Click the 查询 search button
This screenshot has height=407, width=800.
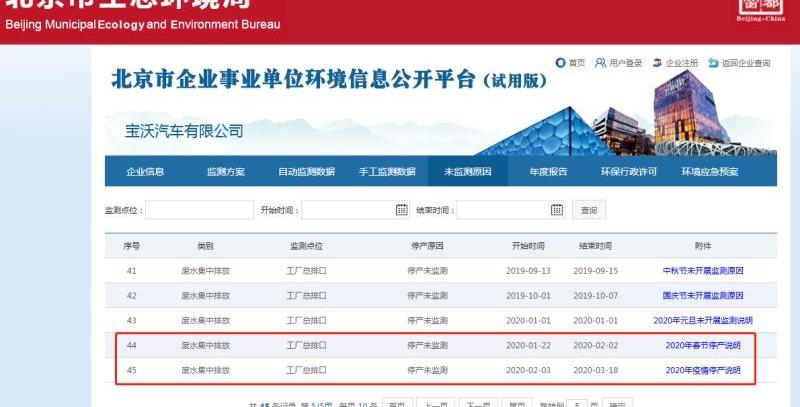589,210
